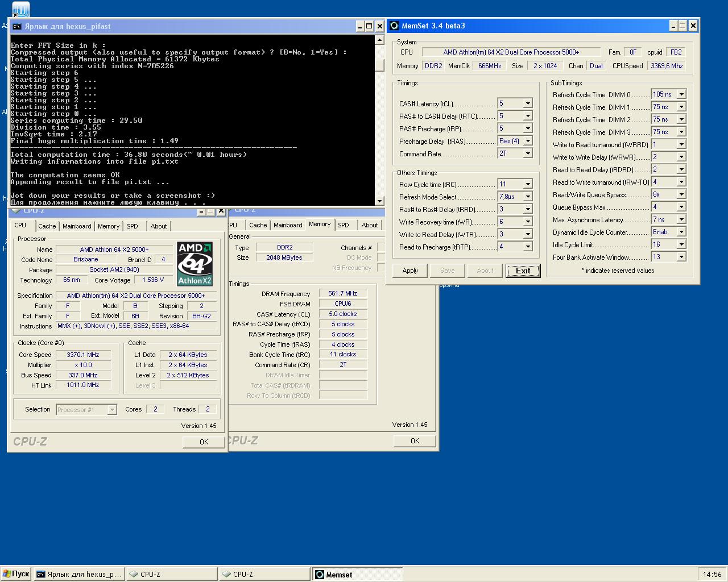Open the Memory tab in front CPU-Z

tap(109, 226)
